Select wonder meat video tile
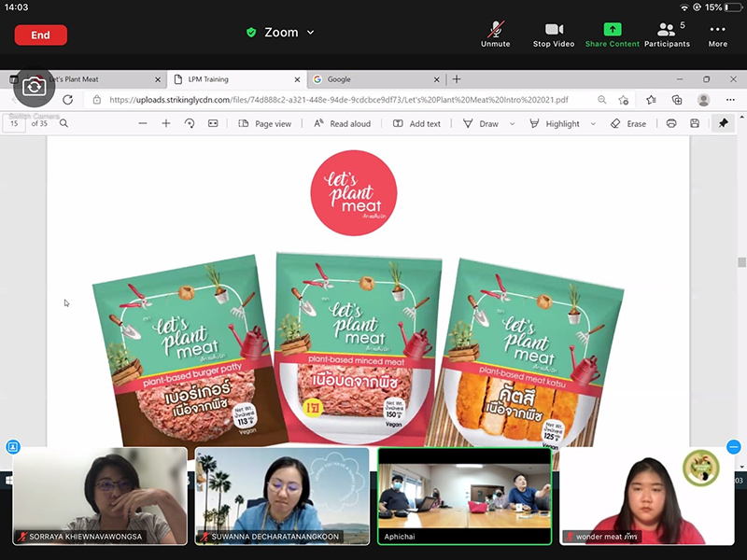The width and height of the screenshot is (747, 560). point(647,497)
